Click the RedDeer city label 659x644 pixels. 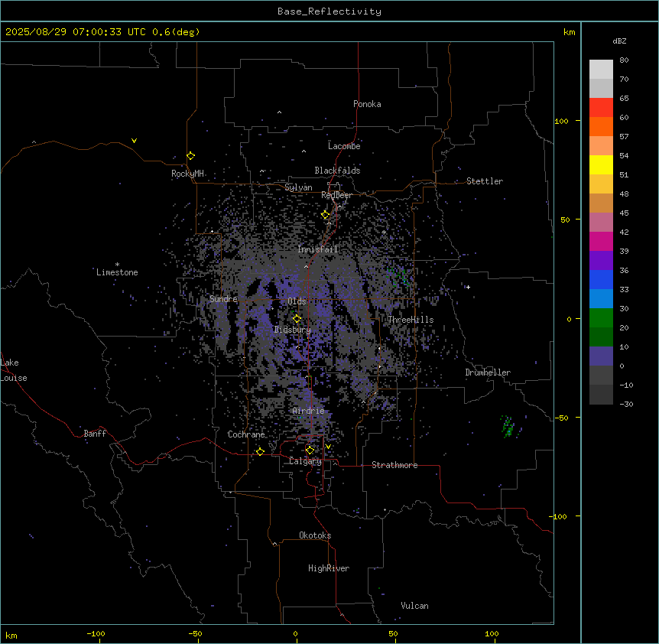(336, 195)
